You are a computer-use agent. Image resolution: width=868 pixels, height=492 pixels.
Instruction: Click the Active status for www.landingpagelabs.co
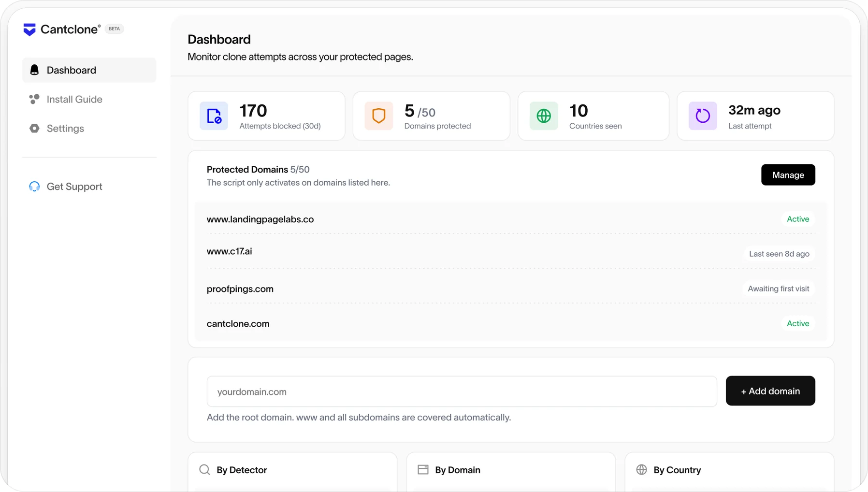pos(798,219)
